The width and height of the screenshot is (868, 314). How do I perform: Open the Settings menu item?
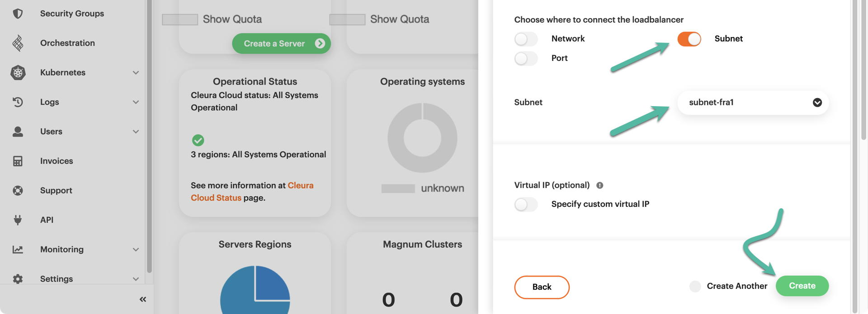(57, 278)
